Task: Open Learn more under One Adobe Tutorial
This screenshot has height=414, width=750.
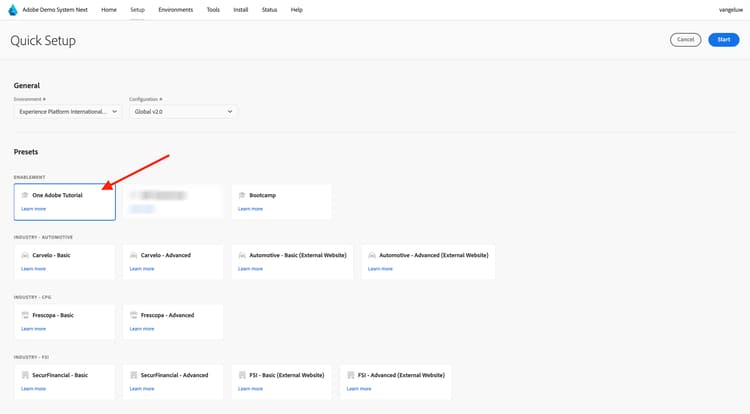Action: click(x=33, y=209)
